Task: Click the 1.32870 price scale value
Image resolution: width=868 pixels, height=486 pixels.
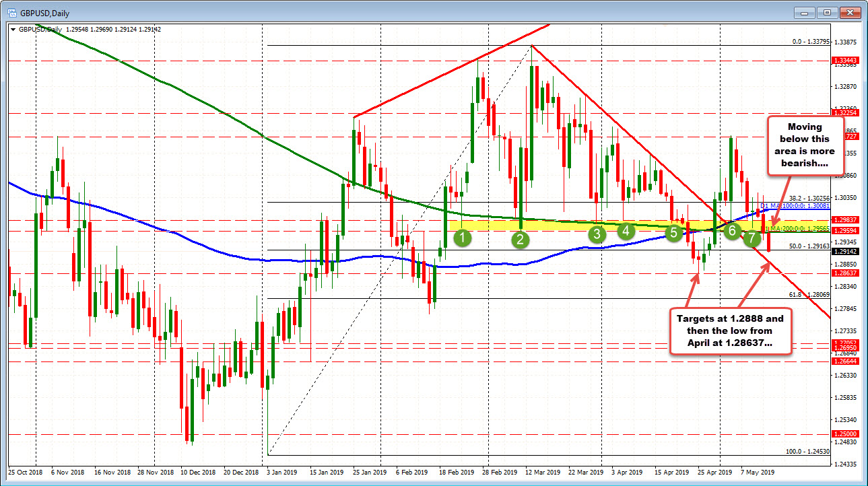Action: [846, 86]
